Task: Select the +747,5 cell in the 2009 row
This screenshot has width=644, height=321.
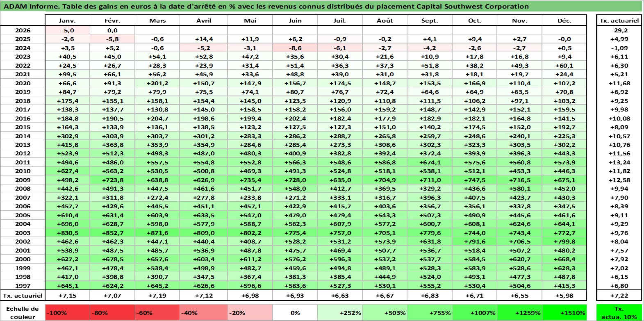Action: coord(475,180)
